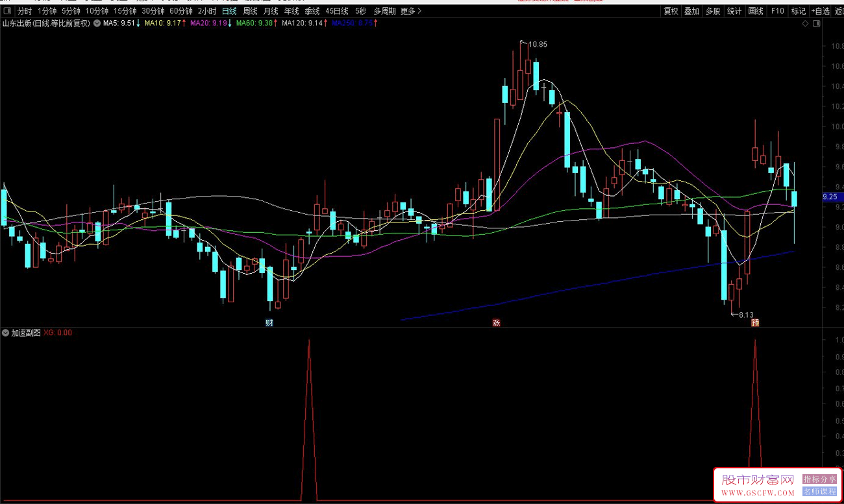Select the 10分钟 period tab
Screen dimensions: 844x504
tap(97, 11)
